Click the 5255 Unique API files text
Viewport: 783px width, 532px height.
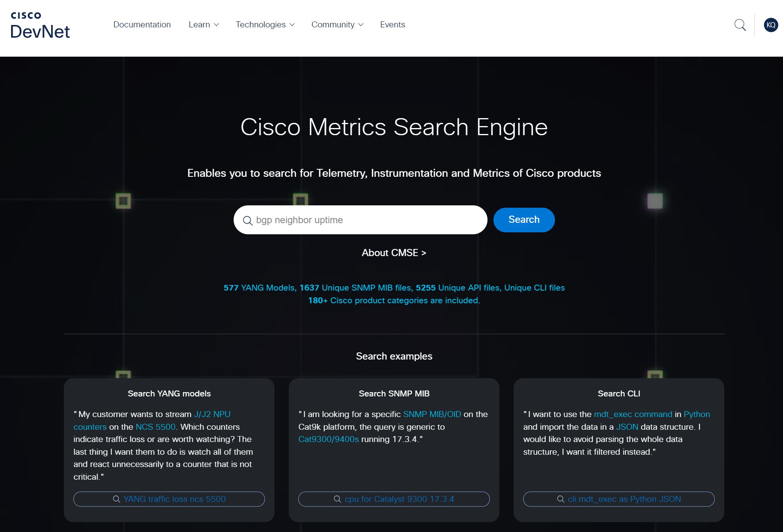point(459,288)
